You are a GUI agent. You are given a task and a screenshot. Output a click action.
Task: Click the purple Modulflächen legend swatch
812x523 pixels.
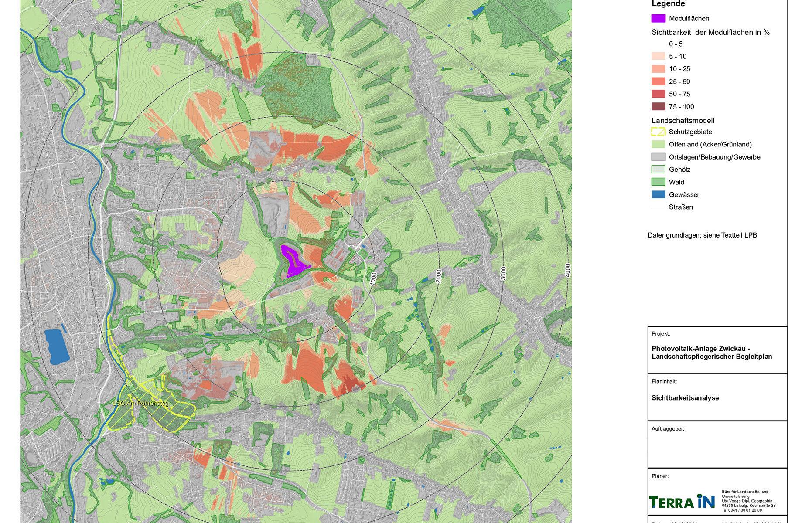(x=658, y=18)
